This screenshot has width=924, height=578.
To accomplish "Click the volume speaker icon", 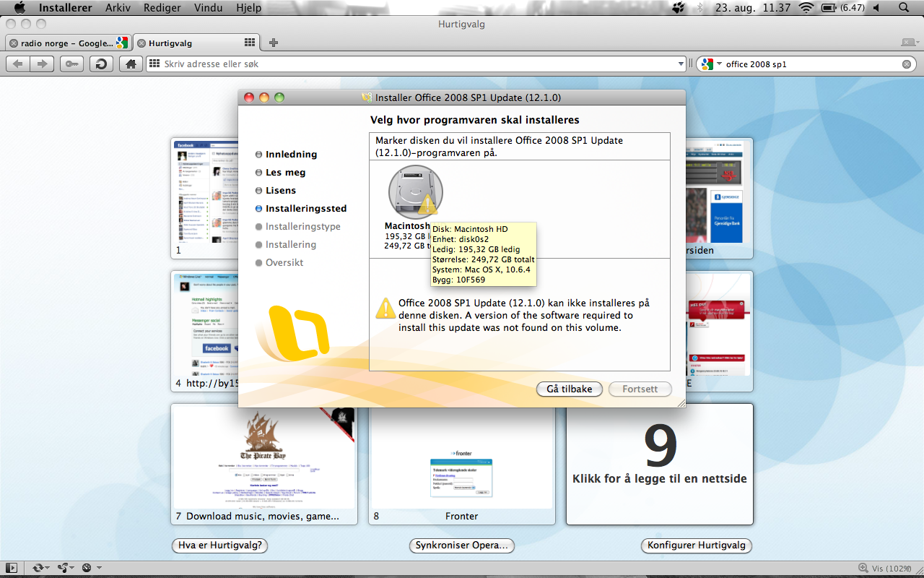I will (x=876, y=8).
